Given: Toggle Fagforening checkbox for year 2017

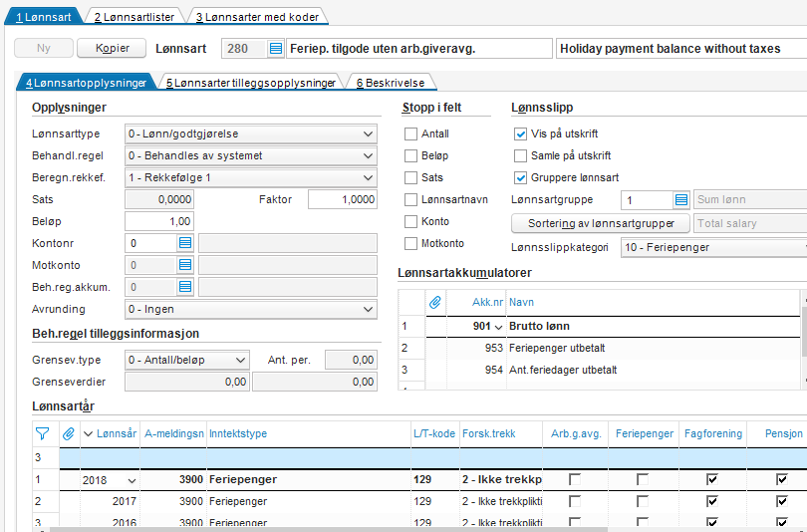Looking at the screenshot, I should pyautogui.click(x=712, y=501).
